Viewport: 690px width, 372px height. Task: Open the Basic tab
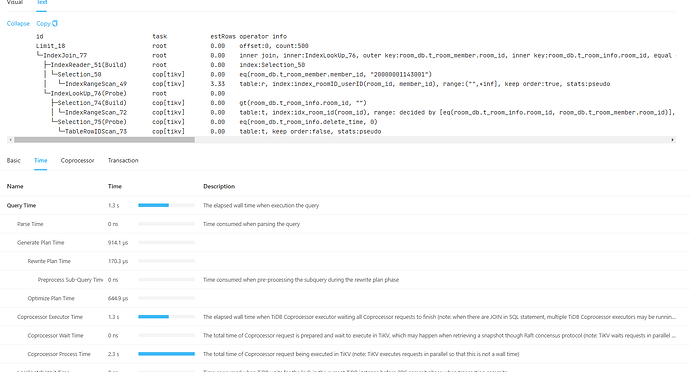14,160
